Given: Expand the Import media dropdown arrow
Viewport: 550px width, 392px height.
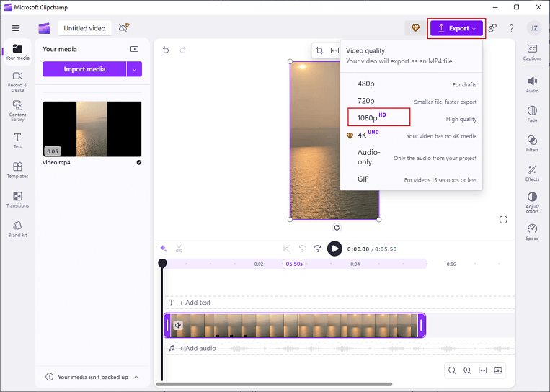Looking at the screenshot, I should [x=134, y=69].
